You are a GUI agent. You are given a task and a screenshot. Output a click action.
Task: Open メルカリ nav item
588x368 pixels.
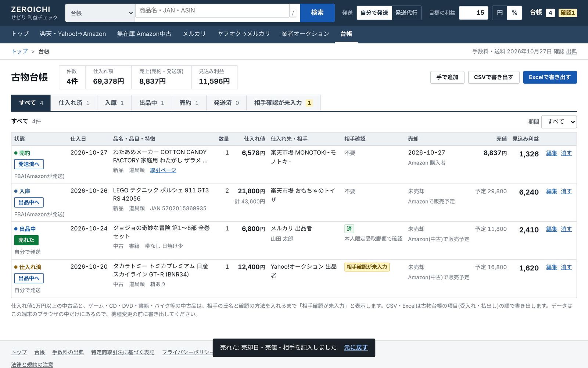[194, 34]
